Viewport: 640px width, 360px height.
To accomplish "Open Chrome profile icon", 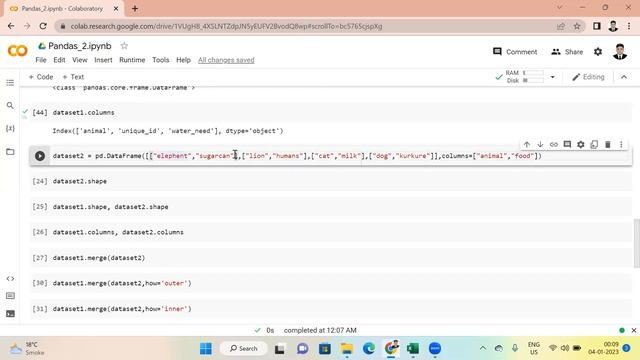I will [613, 26].
